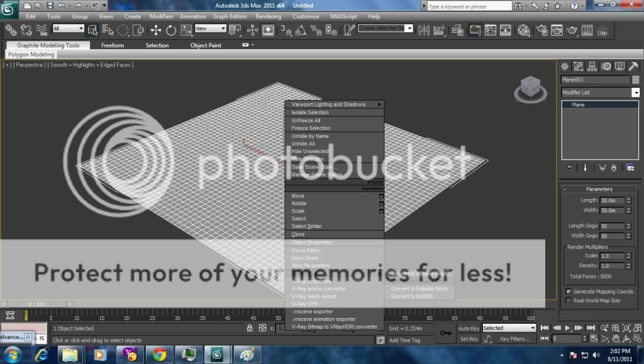The height and width of the screenshot is (364, 644).
Task: Pick the circular selection region tool
Action: pos(123,30)
